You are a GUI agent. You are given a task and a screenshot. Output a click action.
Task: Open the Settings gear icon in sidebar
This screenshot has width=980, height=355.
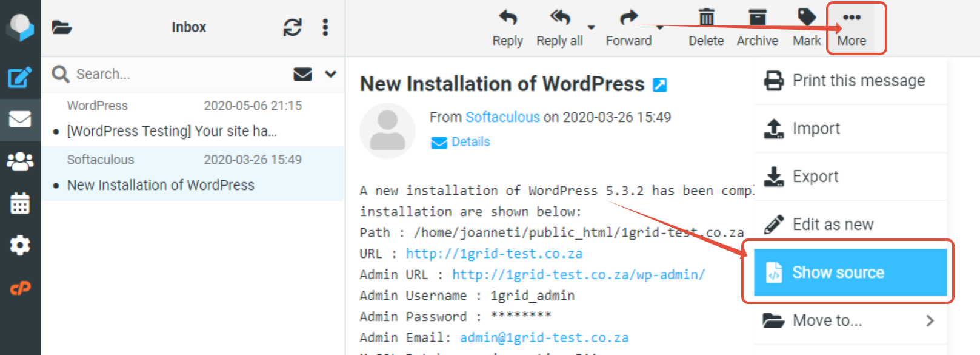tap(20, 245)
